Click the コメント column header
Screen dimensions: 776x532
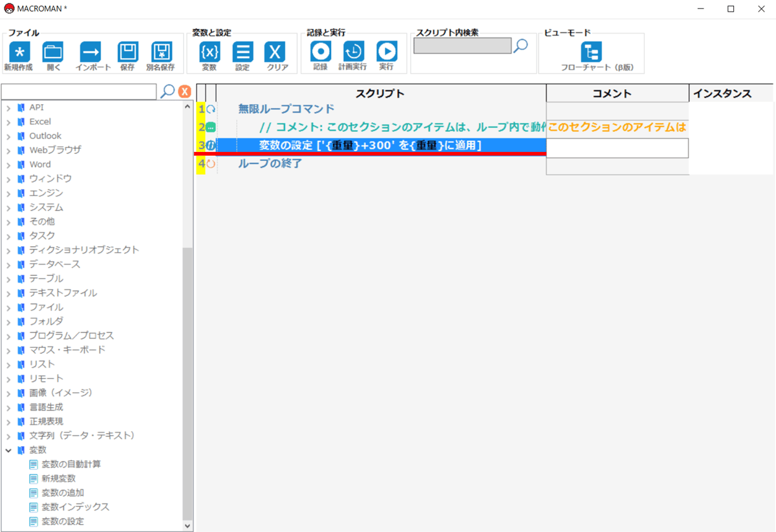618,93
